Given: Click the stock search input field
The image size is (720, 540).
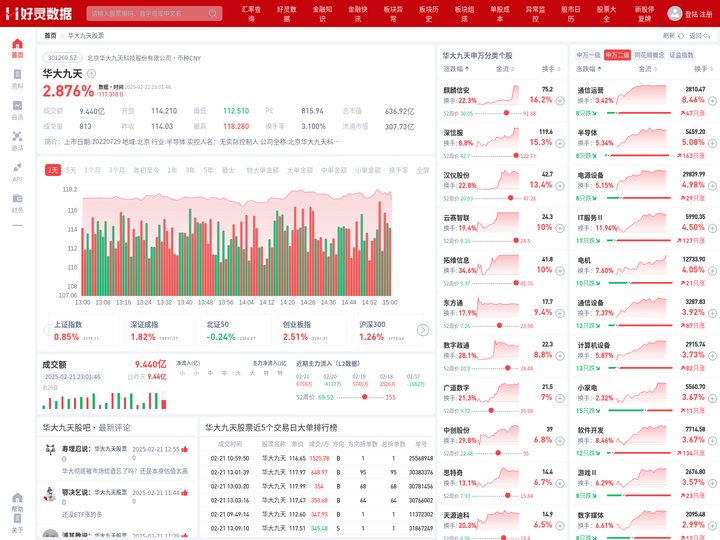Looking at the screenshot, I should 154,13.
